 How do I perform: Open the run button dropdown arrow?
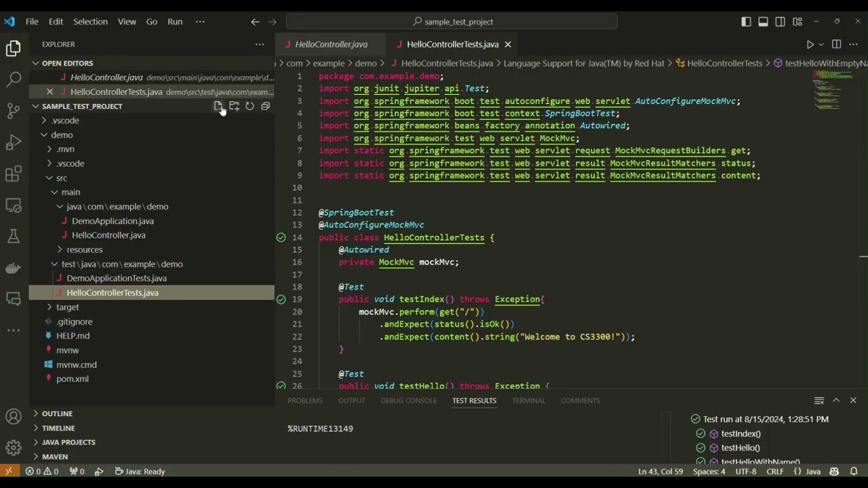(x=821, y=44)
